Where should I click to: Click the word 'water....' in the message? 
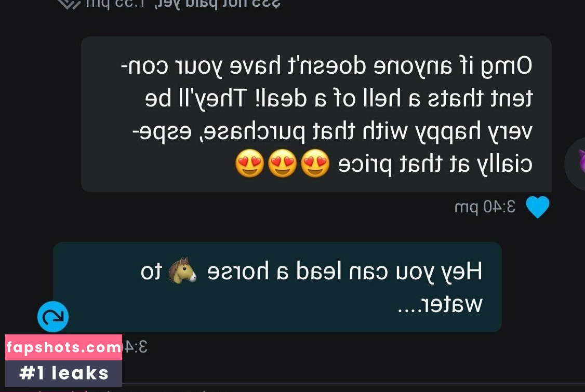click(x=440, y=304)
